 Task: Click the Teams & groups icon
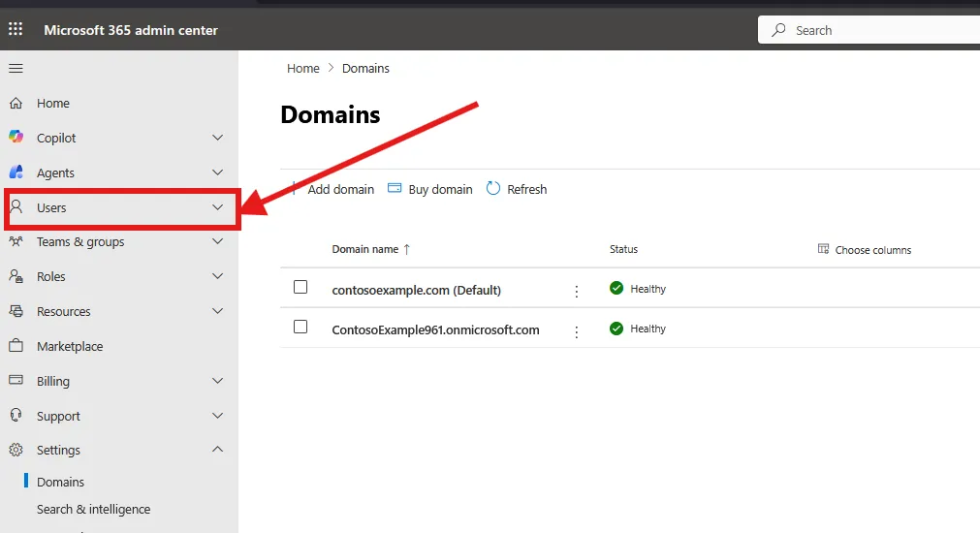16,241
